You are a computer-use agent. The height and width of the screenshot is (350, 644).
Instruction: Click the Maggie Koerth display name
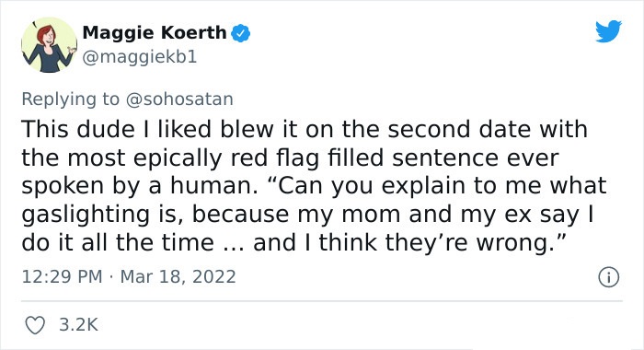tap(155, 32)
